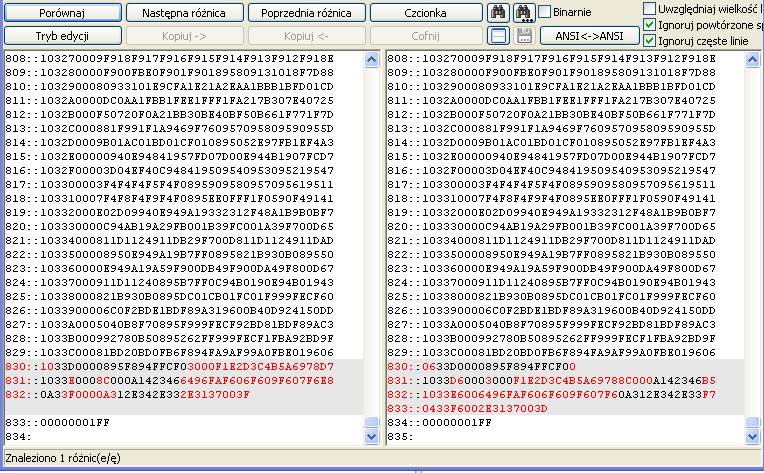Enable the Binarnie checkbox

[545, 12]
